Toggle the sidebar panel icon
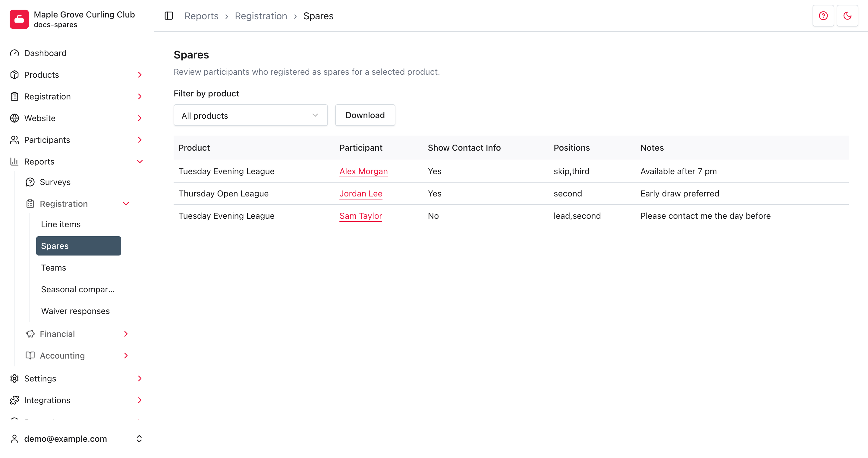The image size is (868, 458). [x=169, y=16]
